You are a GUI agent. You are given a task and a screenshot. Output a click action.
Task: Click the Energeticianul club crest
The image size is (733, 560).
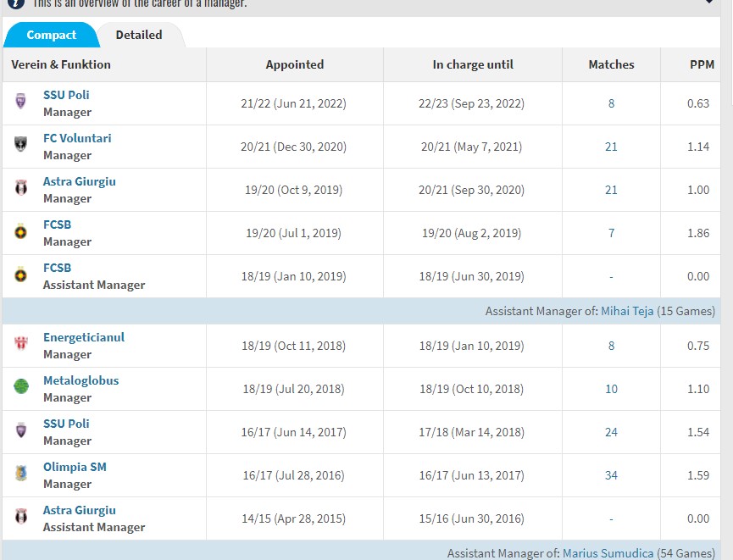tap(21, 345)
